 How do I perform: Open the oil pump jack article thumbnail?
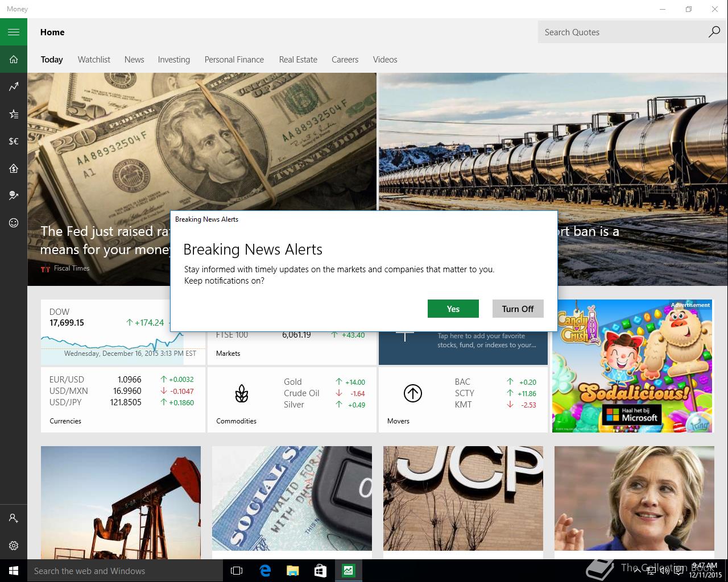coord(121,502)
